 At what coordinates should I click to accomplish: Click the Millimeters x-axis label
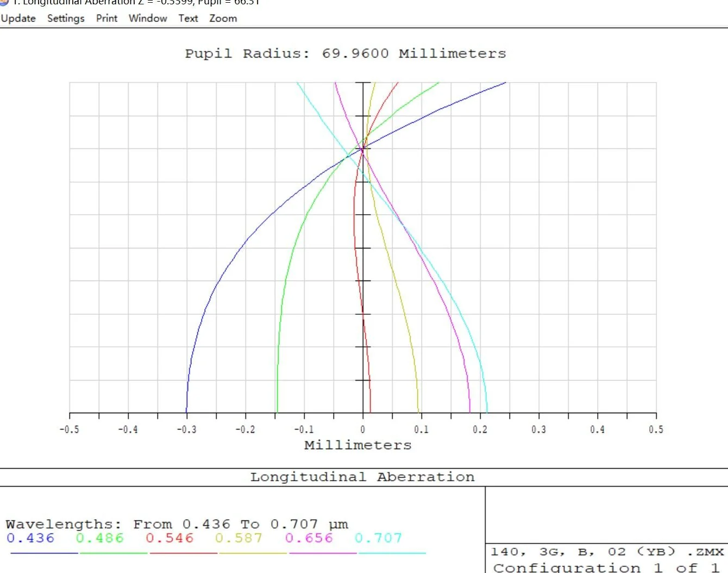tap(358, 445)
